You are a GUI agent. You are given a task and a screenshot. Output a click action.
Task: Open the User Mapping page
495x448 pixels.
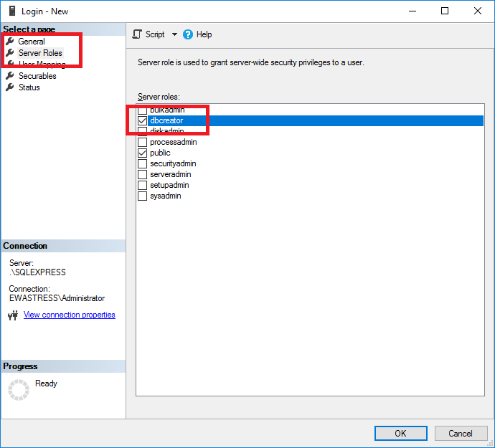[42, 65]
